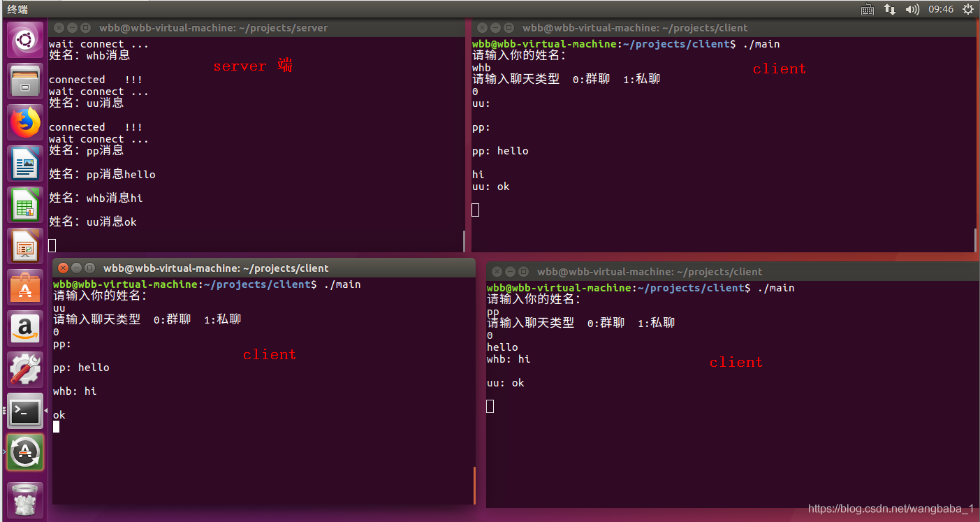Image resolution: width=980 pixels, height=522 pixels.
Task: Launch Firefox from the dock
Action: [25, 122]
